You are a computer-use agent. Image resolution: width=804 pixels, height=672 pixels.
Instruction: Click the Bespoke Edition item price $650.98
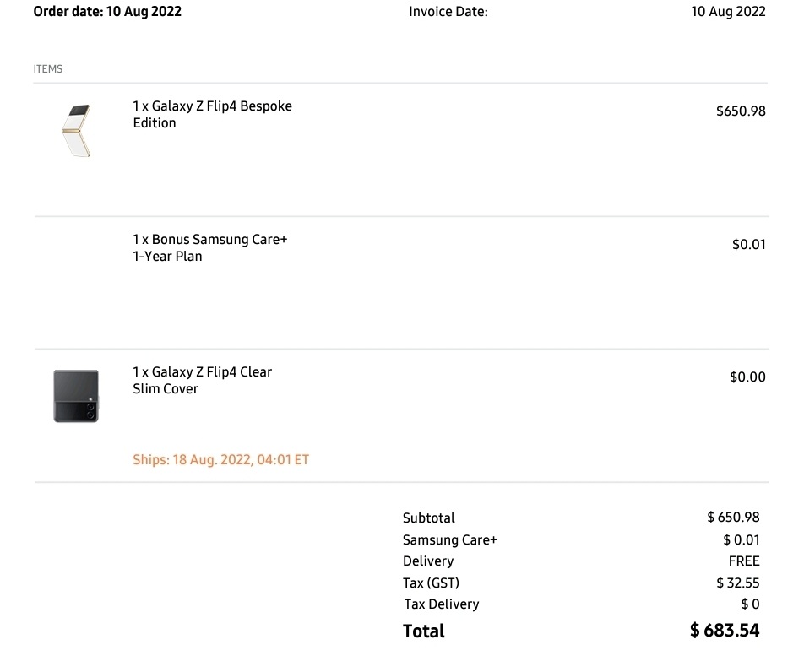tap(741, 111)
